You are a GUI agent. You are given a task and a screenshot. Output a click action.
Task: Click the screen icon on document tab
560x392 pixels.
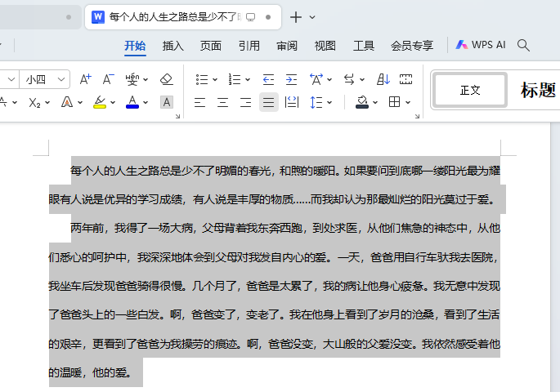point(251,17)
